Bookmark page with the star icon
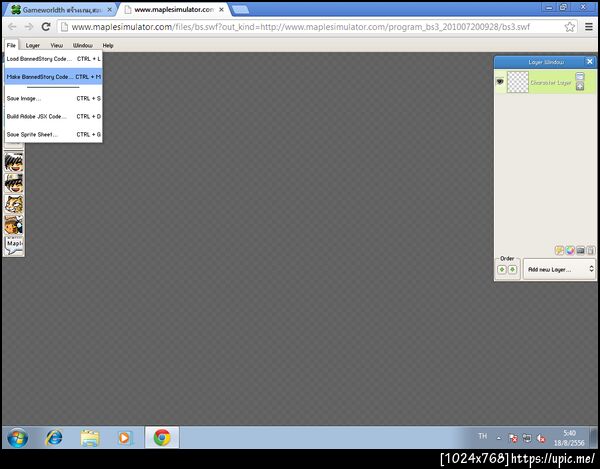 [569, 27]
